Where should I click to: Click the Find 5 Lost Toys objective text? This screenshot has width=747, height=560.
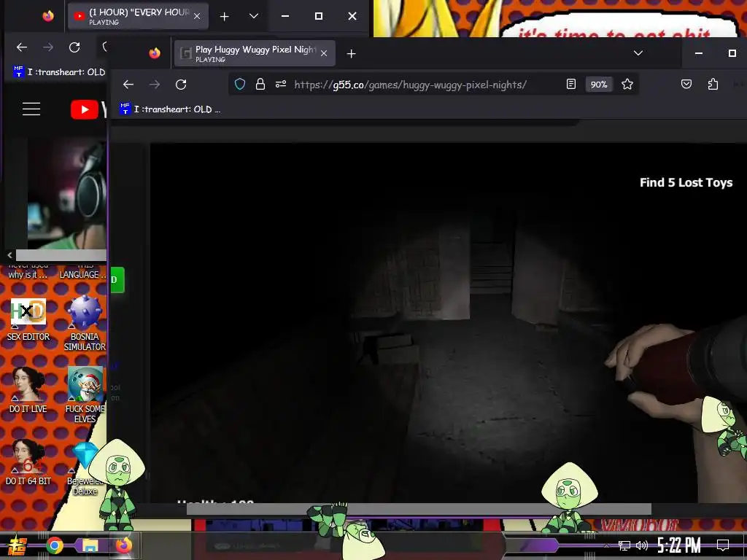(x=686, y=183)
